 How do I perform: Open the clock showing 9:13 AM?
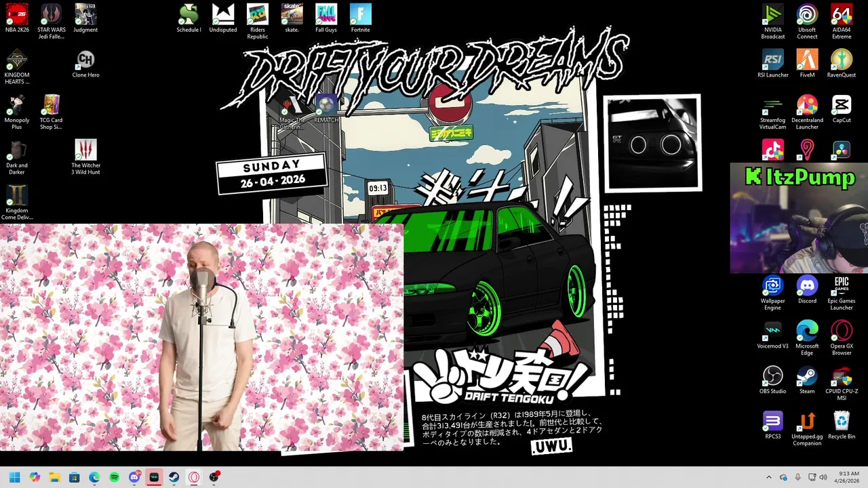coord(848,477)
